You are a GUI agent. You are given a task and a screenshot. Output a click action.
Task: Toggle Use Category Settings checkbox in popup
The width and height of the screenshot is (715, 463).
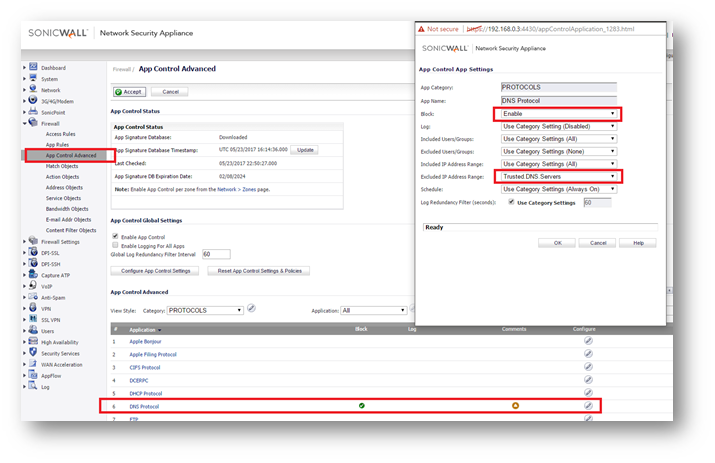511,202
